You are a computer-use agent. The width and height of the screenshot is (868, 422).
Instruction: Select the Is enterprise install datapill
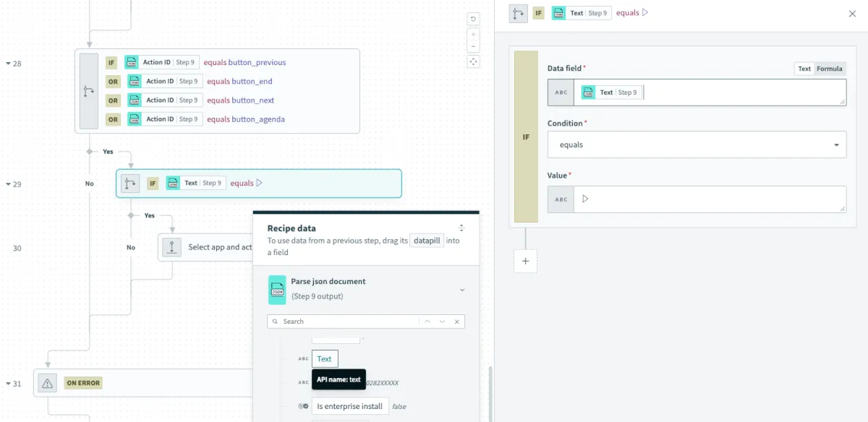tap(350, 406)
